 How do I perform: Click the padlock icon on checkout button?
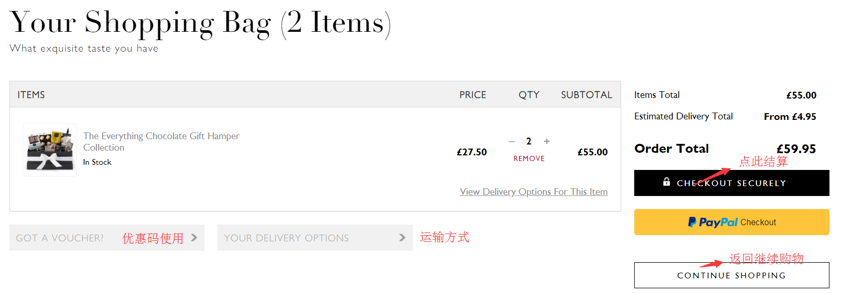point(666,182)
